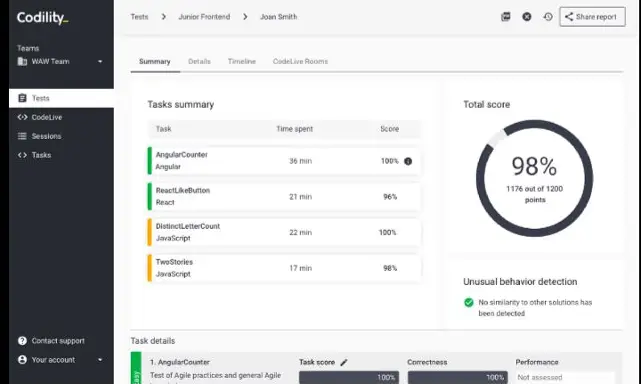The image size is (641, 385).
Task: Click the Tasks code brackets icon
Action: click(x=22, y=155)
